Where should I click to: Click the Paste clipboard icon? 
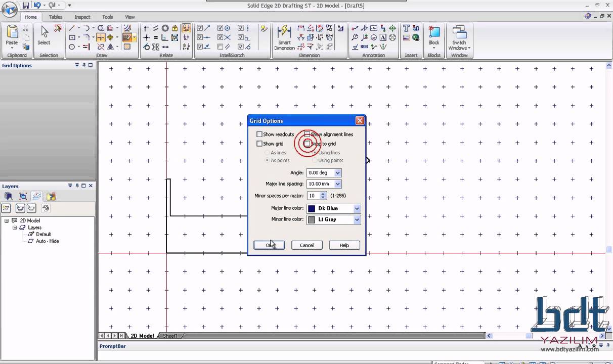(x=12, y=31)
